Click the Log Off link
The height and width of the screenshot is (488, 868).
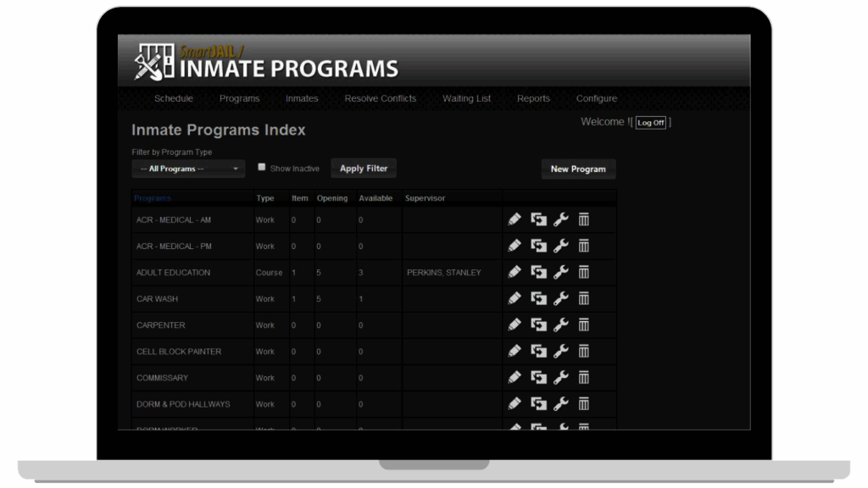650,122
